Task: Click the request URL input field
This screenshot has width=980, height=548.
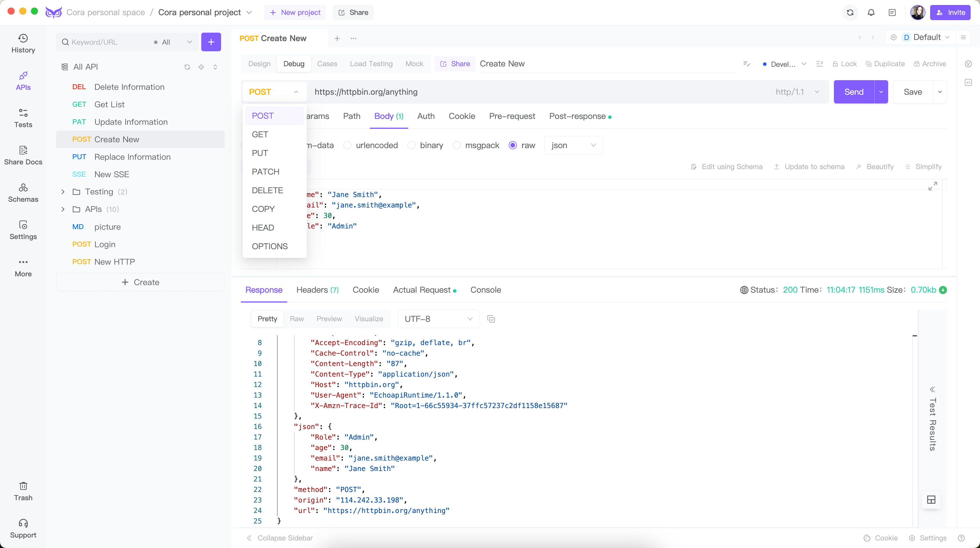Action: click(x=538, y=92)
